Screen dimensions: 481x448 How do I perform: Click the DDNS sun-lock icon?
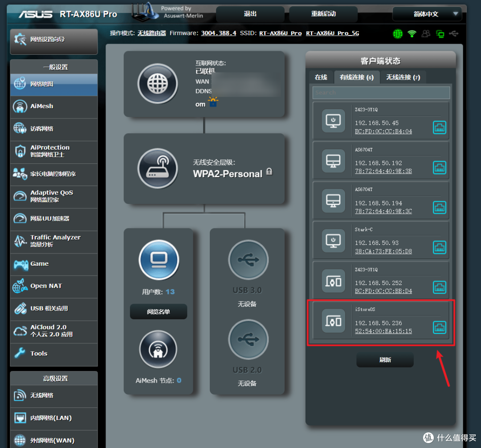(x=213, y=102)
